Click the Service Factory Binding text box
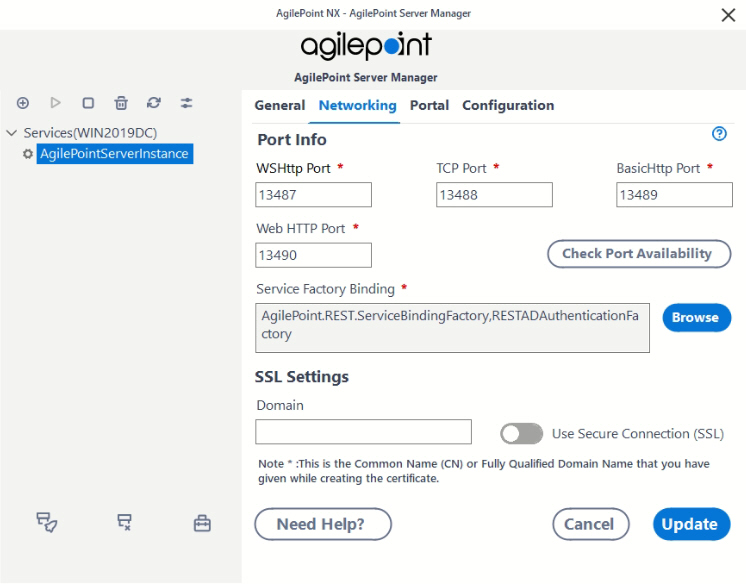 [x=452, y=328]
